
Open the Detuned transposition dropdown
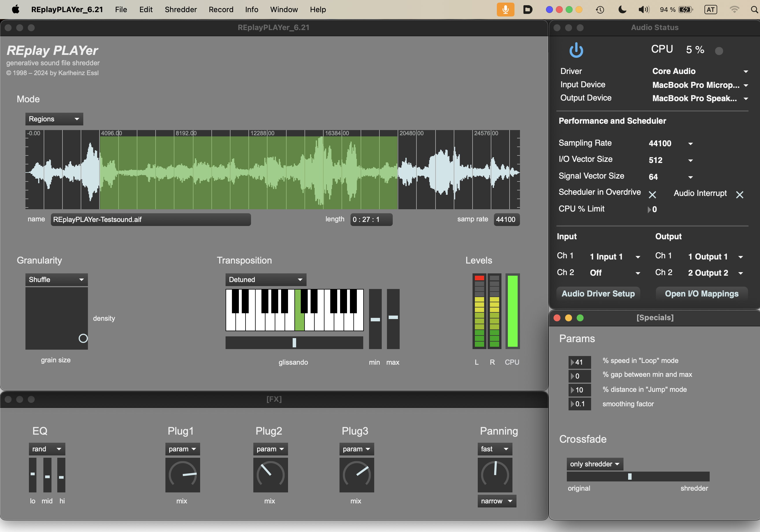click(265, 279)
